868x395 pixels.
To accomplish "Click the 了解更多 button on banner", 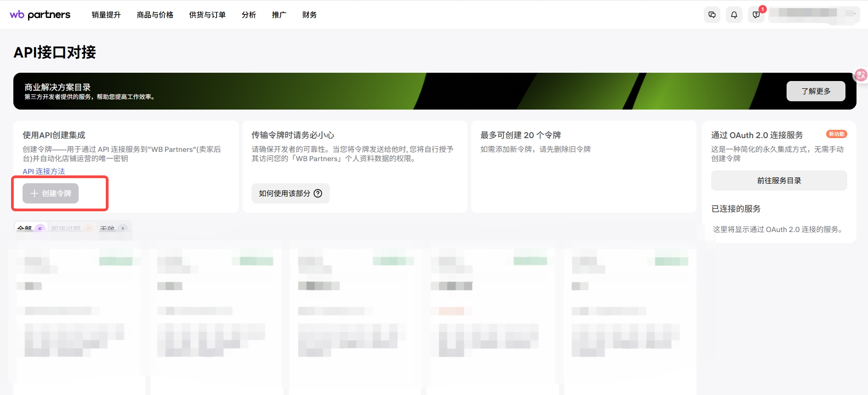I will point(816,91).
